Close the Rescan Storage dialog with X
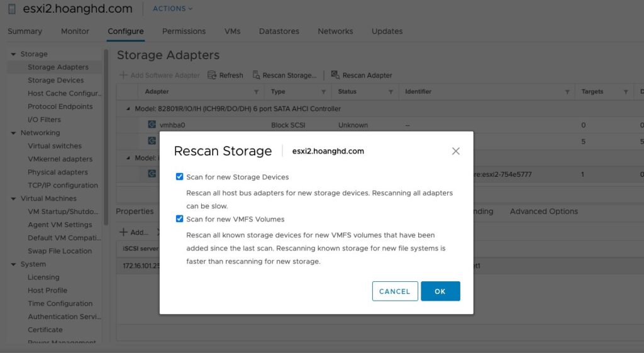 point(455,151)
